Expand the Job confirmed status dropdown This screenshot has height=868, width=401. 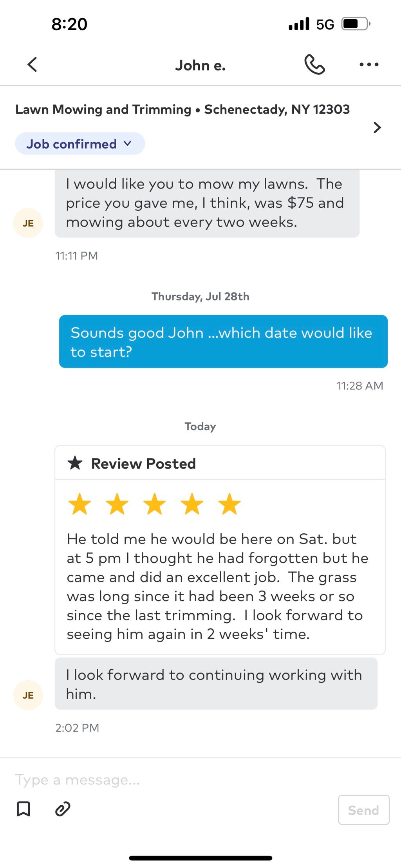tap(80, 144)
